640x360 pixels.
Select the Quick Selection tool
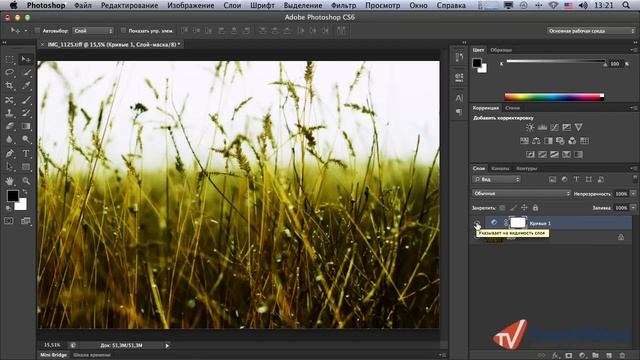pyautogui.click(x=26, y=73)
